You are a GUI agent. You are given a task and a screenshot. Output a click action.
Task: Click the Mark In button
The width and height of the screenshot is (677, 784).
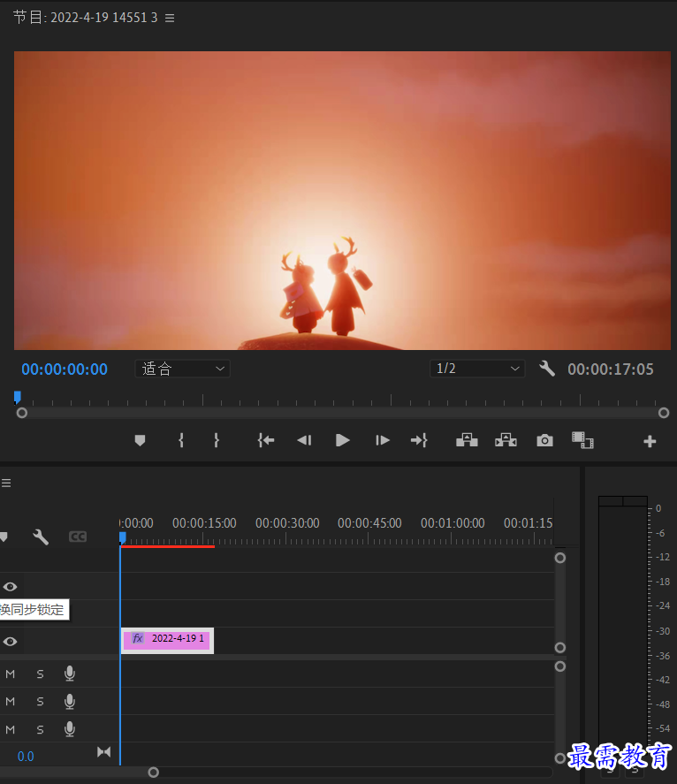click(x=181, y=440)
